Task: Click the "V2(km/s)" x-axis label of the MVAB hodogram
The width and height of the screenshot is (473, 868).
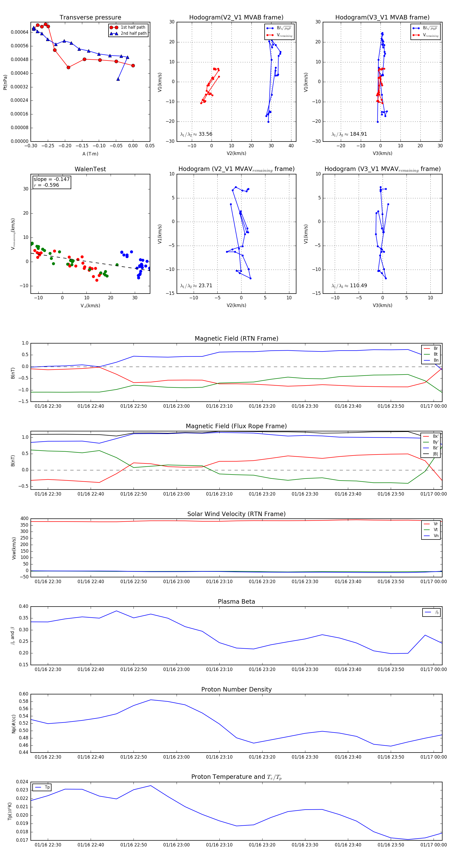Action: [x=236, y=153]
